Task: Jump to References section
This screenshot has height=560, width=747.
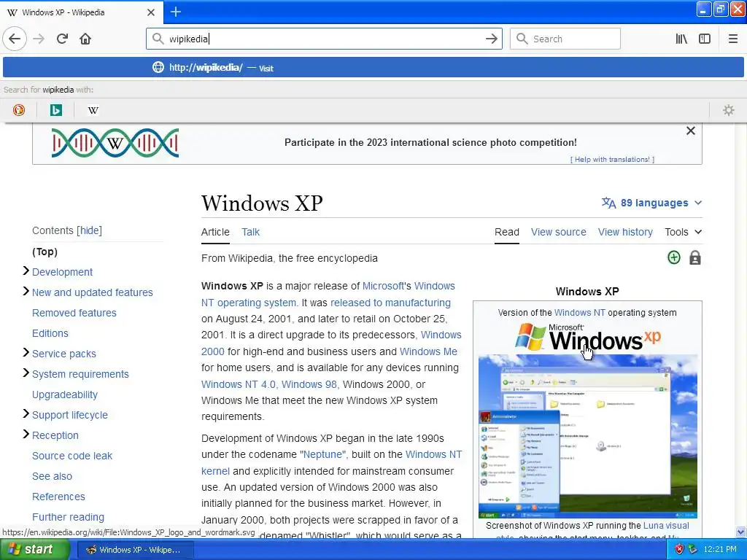Action: pos(58,497)
